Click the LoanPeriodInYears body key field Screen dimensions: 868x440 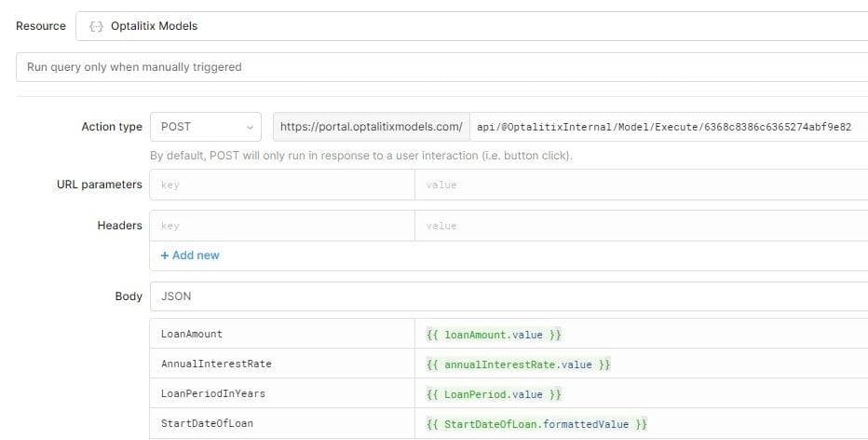tap(282, 393)
